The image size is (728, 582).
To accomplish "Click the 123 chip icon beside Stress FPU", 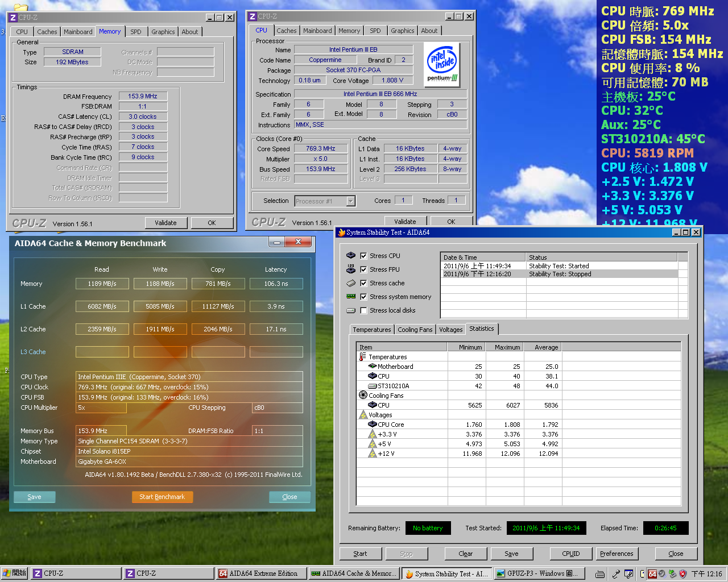I will coord(351,269).
